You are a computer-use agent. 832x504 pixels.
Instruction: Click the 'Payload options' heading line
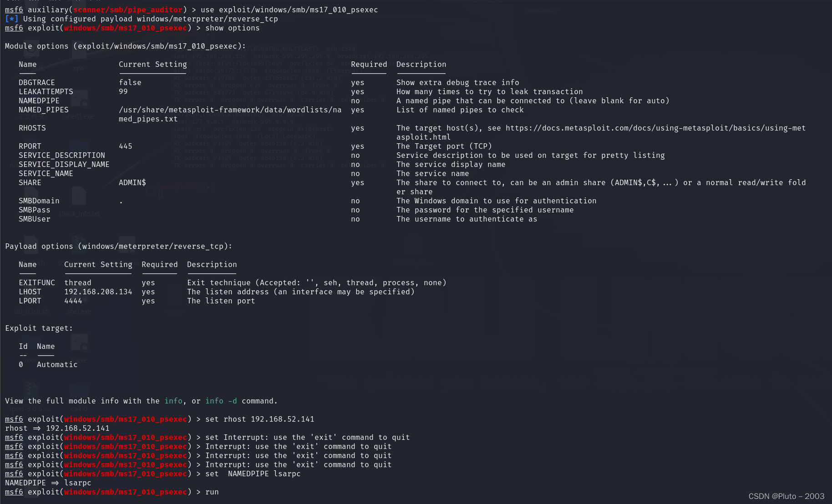click(119, 247)
